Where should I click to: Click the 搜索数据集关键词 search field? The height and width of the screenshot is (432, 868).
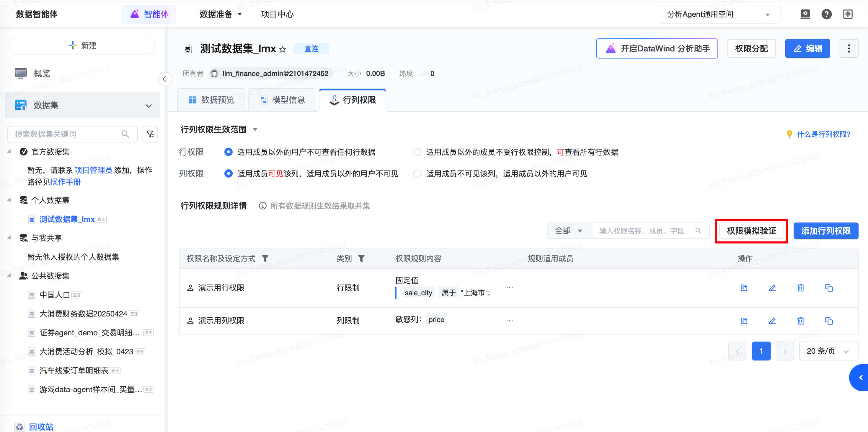72,134
